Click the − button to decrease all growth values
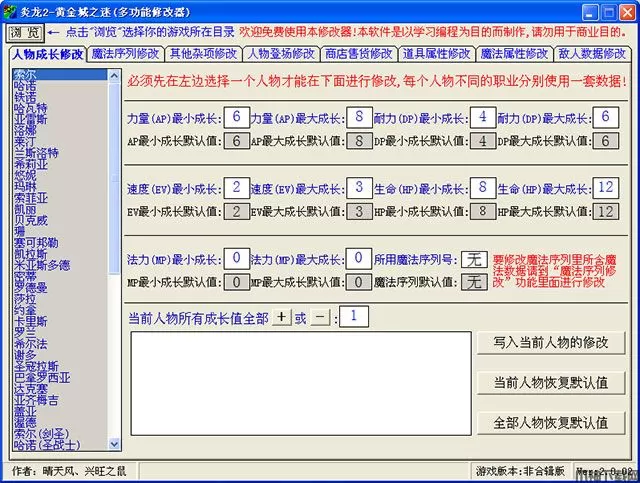 click(x=320, y=317)
